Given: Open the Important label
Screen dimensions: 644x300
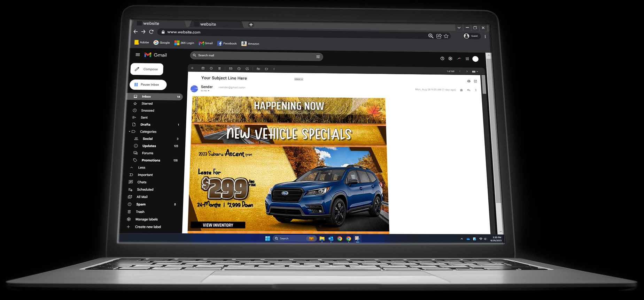Looking at the screenshot, I should click(145, 175).
